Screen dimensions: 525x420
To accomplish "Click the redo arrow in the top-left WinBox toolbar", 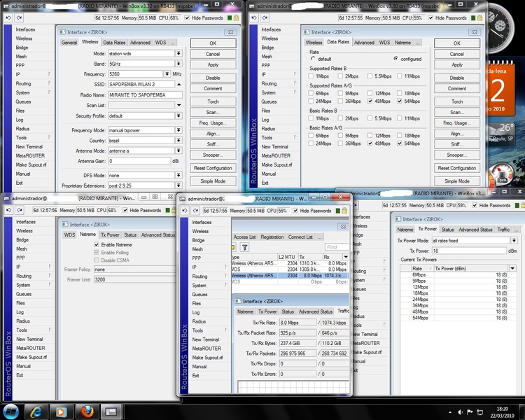I will pyautogui.click(x=19, y=17).
